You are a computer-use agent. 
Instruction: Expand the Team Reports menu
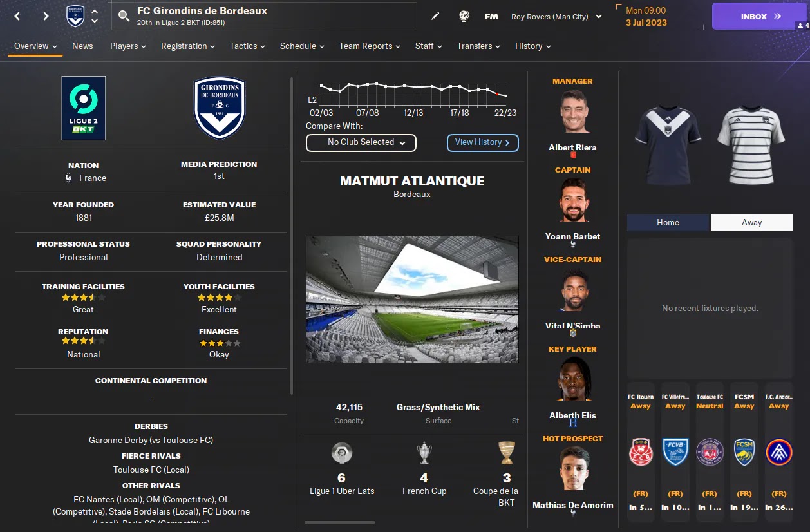(x=370, y=46)
